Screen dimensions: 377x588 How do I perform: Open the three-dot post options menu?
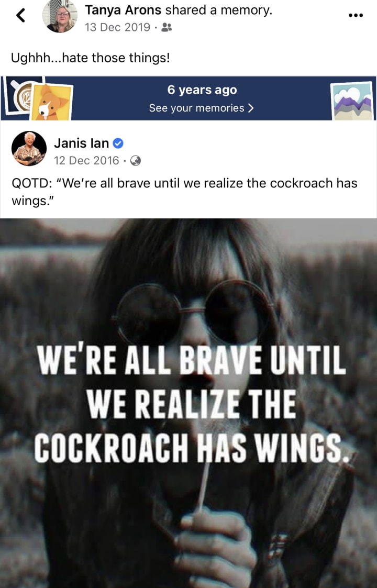point(355,15)
